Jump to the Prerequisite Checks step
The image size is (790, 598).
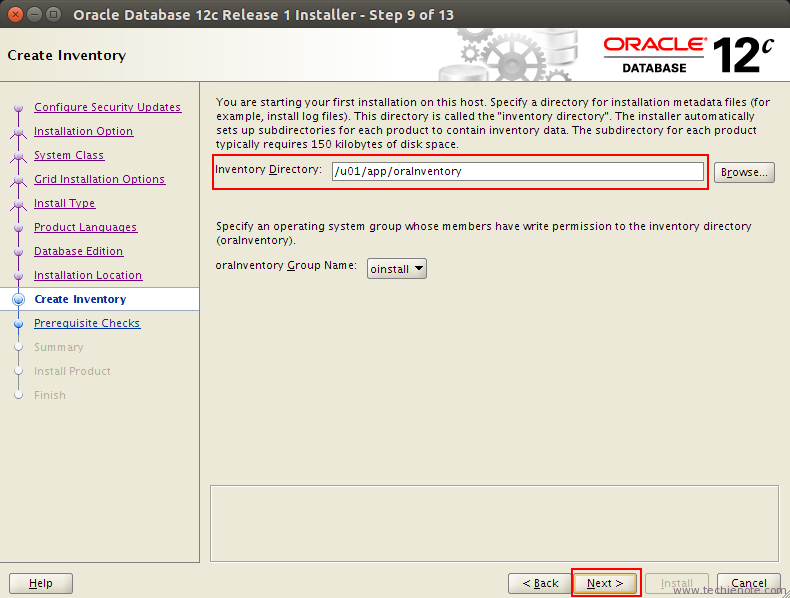click(87, 323)
